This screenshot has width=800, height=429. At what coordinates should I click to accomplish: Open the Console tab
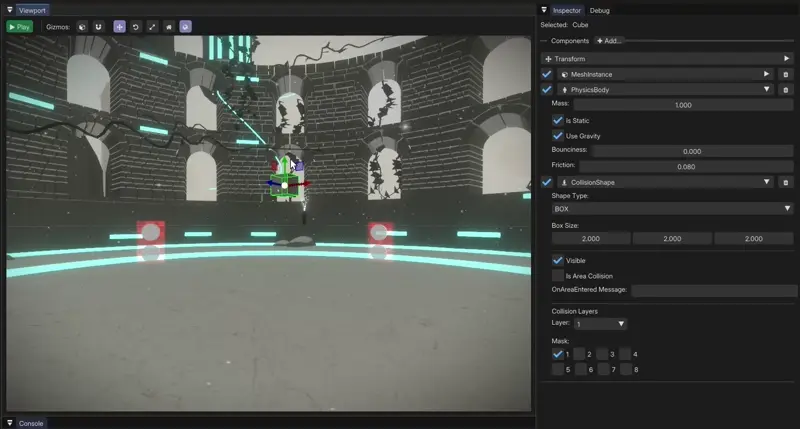[31, 423]
